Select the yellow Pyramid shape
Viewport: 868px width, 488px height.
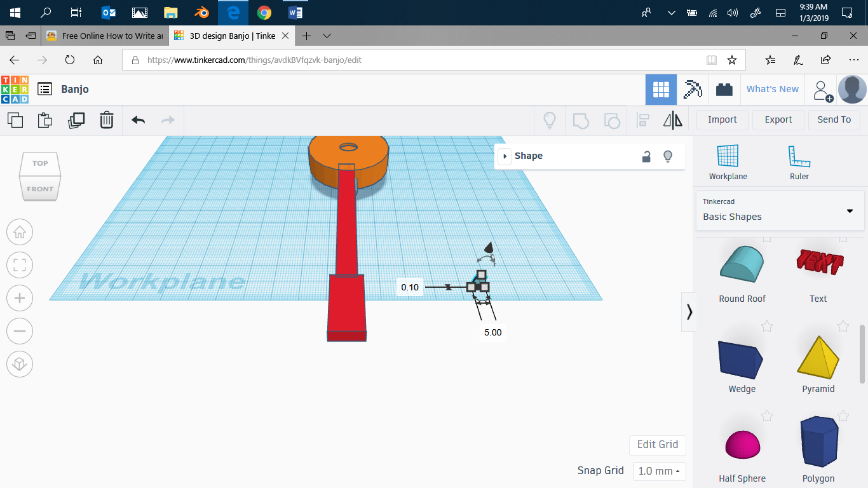818,357
